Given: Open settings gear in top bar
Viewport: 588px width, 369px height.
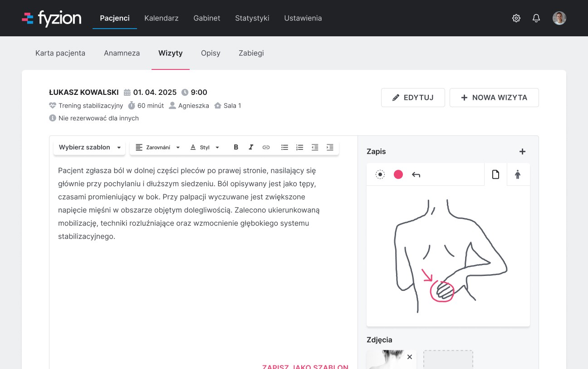Looking at the screenshot, I should [x=516, y=18].
